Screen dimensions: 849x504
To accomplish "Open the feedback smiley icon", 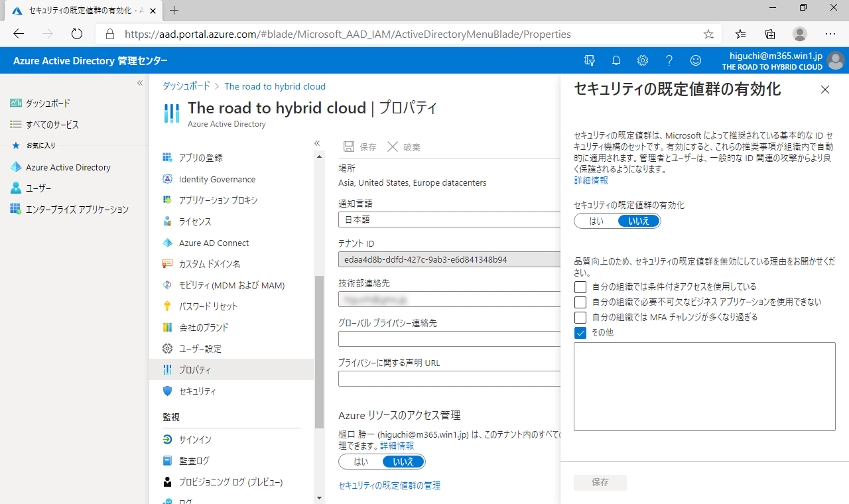I will click(x=696, y=60).
